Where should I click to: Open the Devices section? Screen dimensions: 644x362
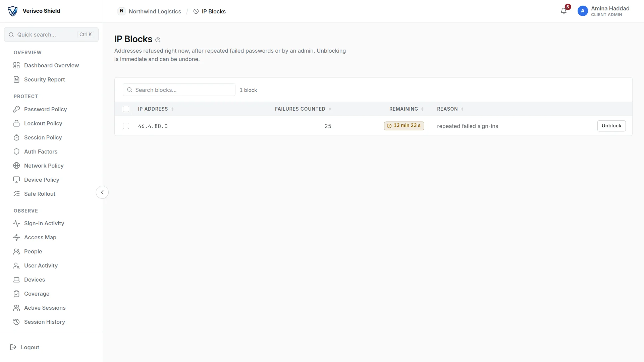(35, 280)
